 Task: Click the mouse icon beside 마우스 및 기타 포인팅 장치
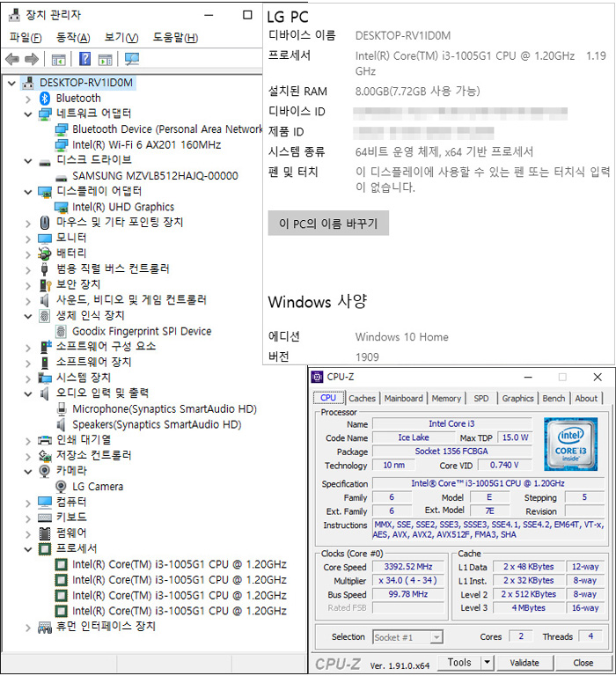point(45,223)
